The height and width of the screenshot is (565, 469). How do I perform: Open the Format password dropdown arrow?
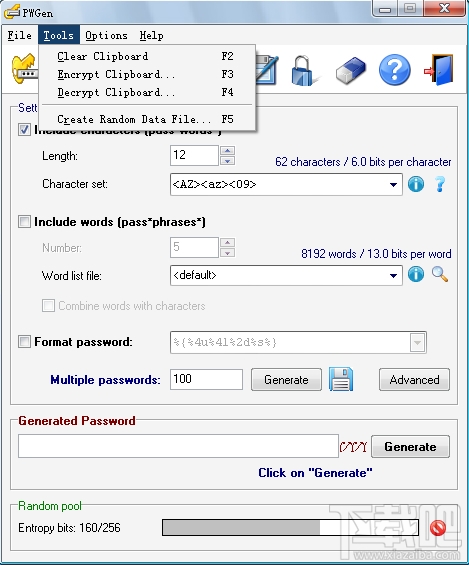tap(417, 342)
